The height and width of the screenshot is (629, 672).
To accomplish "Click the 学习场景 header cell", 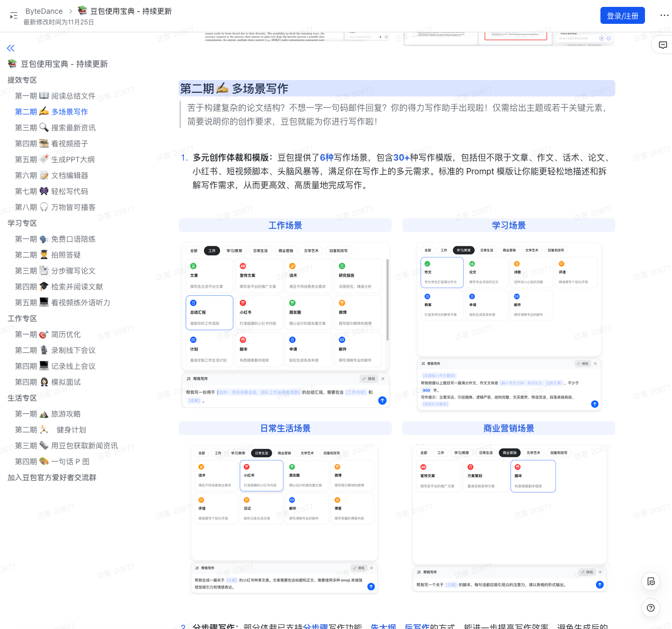I will 509,225.
